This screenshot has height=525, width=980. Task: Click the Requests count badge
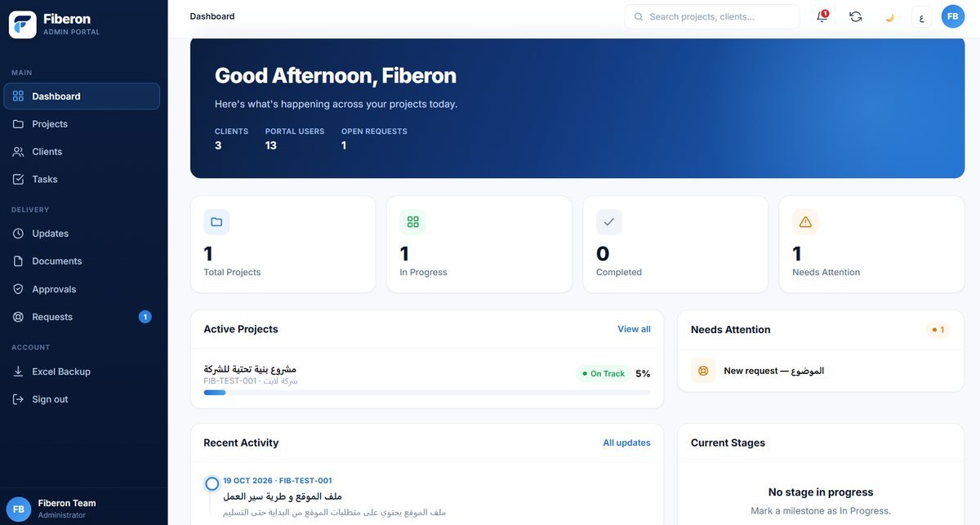(x=145, y=317)
